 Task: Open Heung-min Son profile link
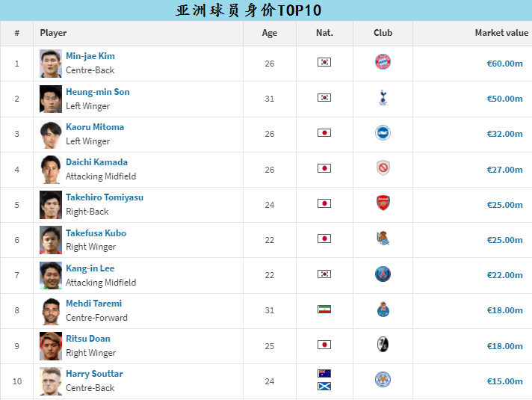click(98, 92)
